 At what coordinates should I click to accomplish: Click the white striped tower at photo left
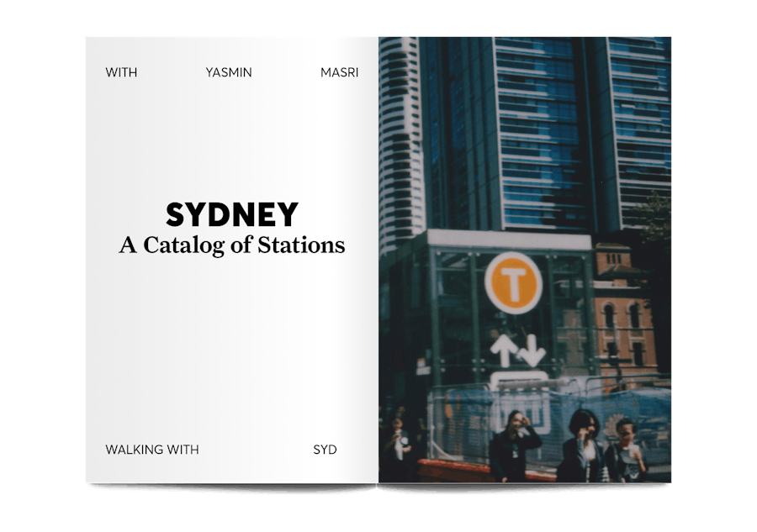coord(399,143)
